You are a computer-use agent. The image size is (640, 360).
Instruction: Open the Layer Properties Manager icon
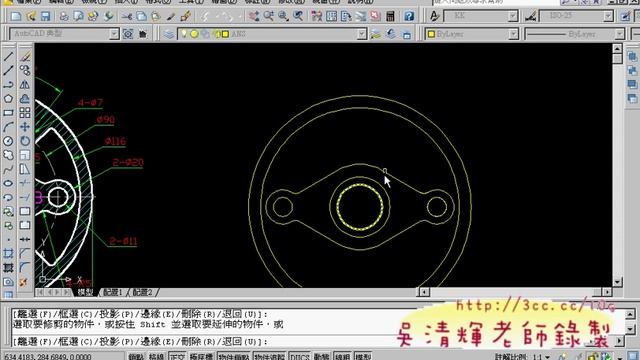(169, 34)
